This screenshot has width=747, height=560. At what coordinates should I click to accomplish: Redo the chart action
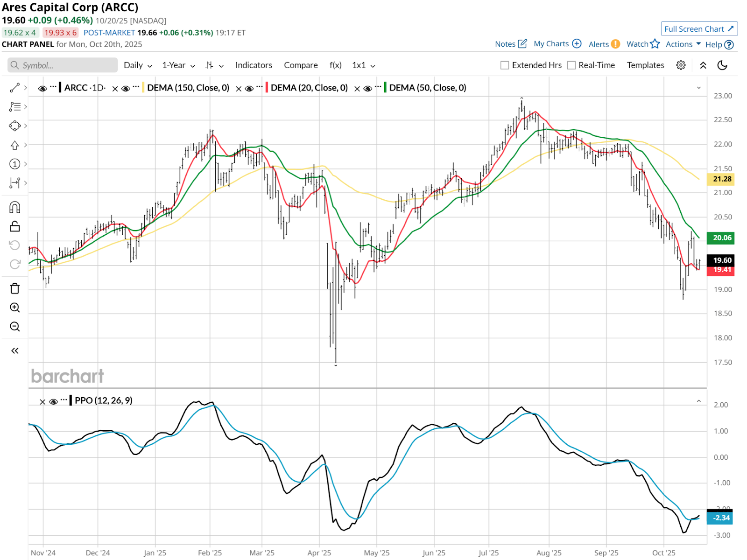coord(15,264)
